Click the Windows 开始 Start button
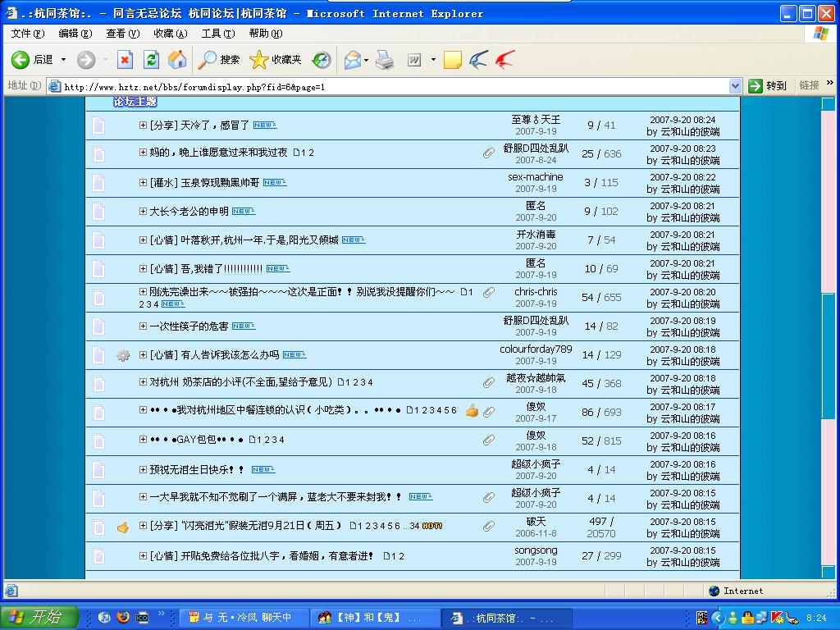840x630 pixels. 39,617
